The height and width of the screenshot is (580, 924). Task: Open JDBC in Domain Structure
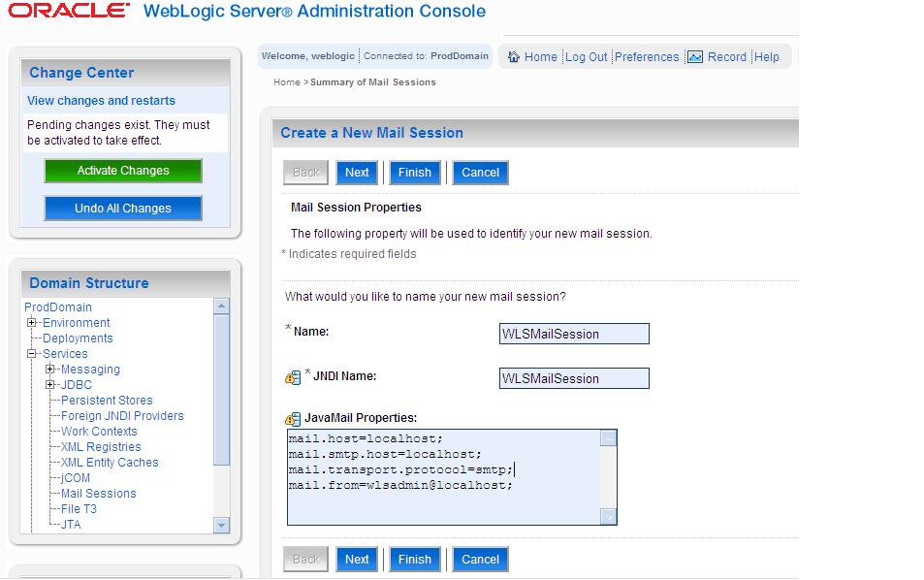(x=76, y=384)
